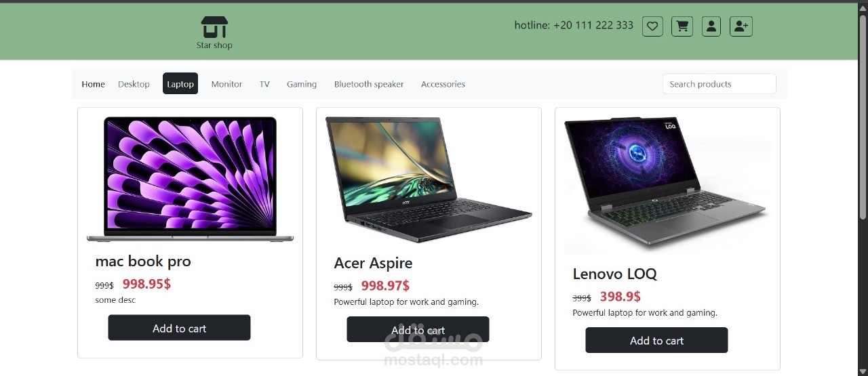This screenshot has height=376, width=868.
Task: Add Lenovo LOQ to cart
Action: 656,341
